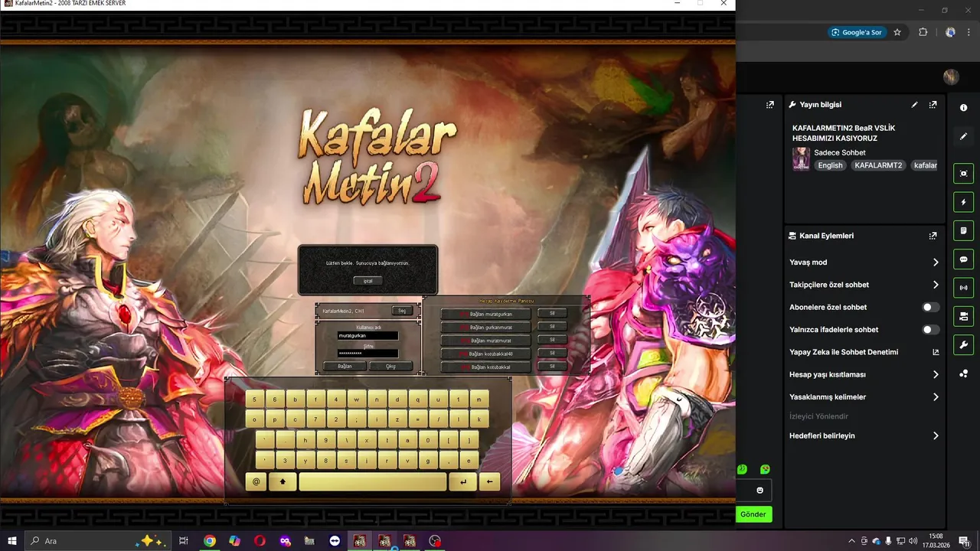The image size is (980, 551).
Task: Click the dots cluster icon in right sidebar
Action: click(x=963, y=373)
